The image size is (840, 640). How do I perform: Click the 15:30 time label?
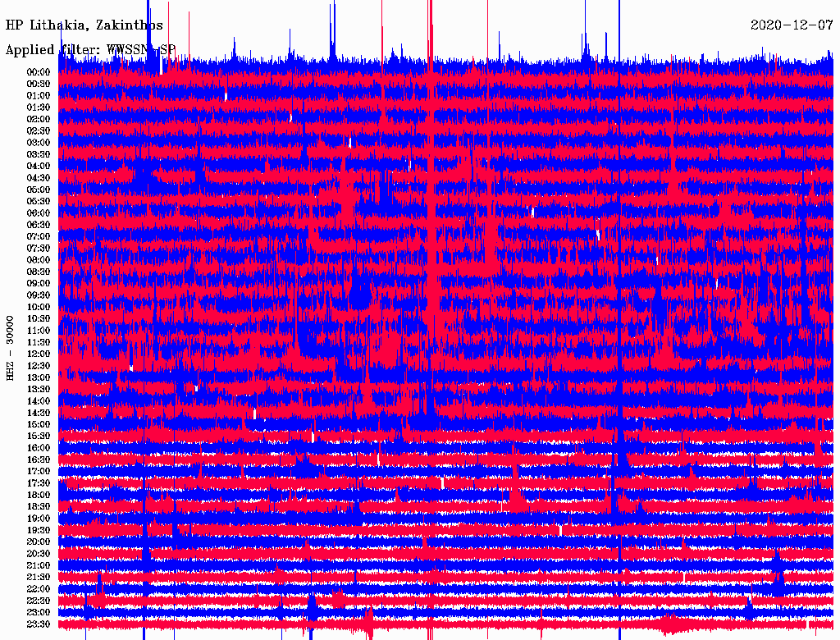click(x=39, y=437)
